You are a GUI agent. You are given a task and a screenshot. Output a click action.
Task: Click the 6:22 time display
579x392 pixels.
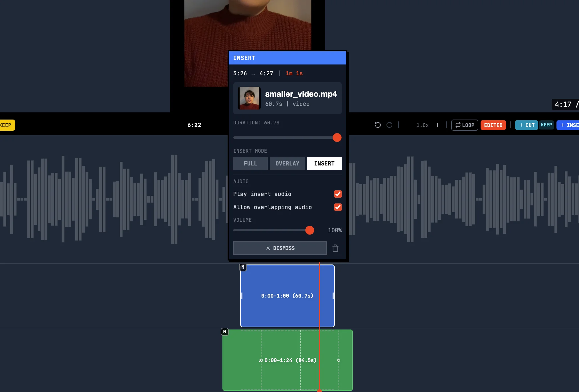click(x=194, y=125)
